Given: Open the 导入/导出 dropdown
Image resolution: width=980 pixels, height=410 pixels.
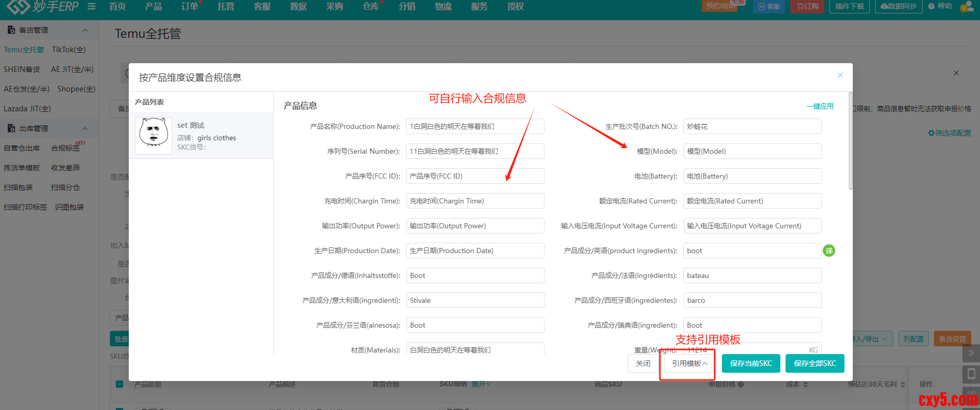Looking at the screenshot, I should pos(872,339).
